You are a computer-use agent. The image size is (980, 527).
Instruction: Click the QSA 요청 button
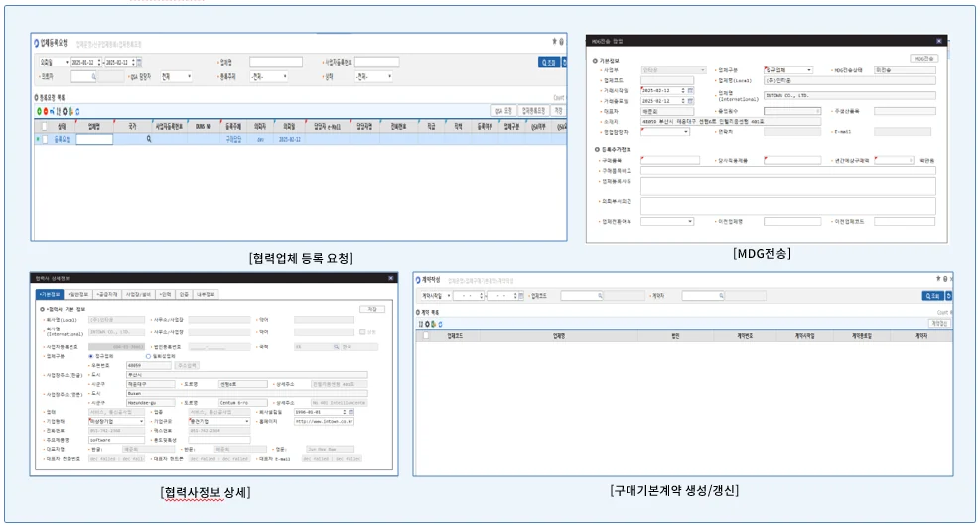[x=503, y=111]
